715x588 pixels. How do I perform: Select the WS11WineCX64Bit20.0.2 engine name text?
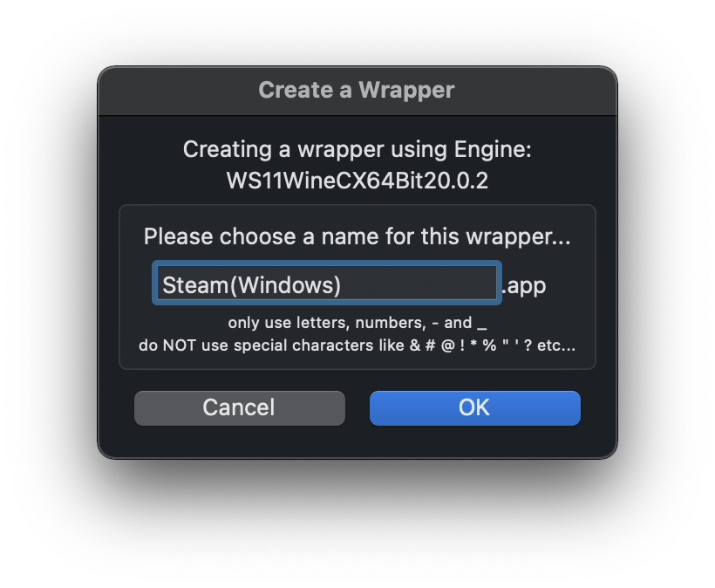pos(357,181)
